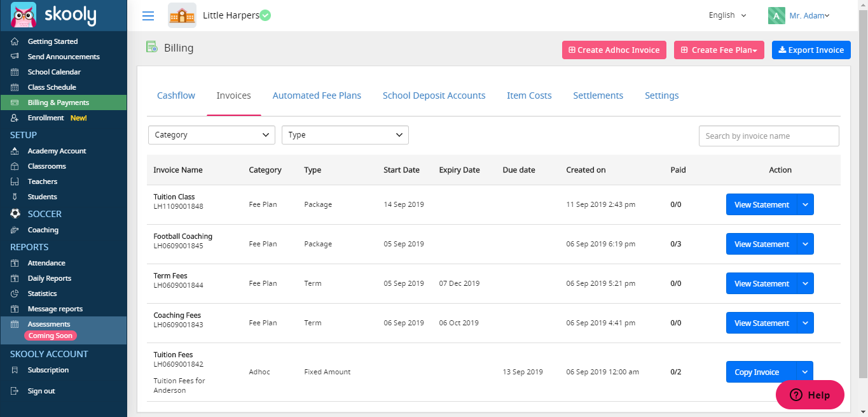
Task: Click Copy Invoice for Tuition Fees
Action: coord(762,372)
